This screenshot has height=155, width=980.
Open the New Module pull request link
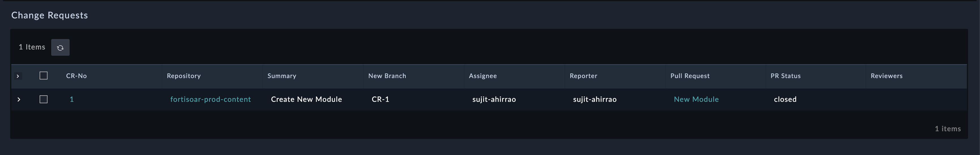point(696,99)
